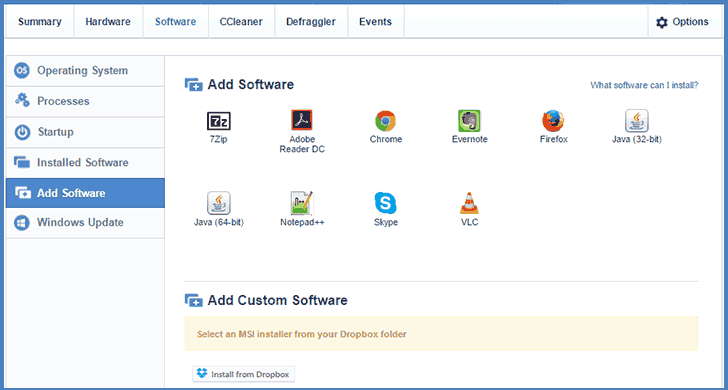Click the 'Adobe Reader DC' label
The image size is (728, 390).
[x=302, y=144]
